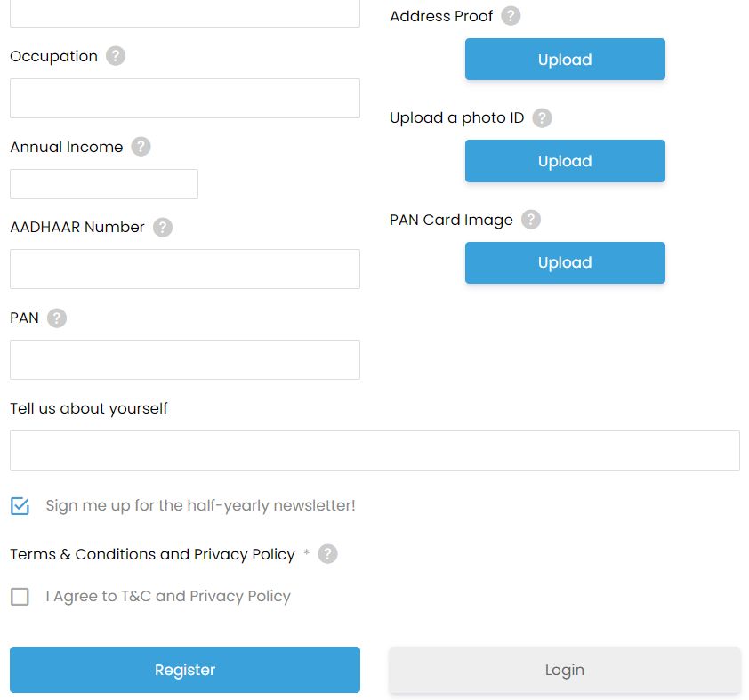Viewport: 749px width, 700px height.
Task: Click the Register button
Action: 185,670
